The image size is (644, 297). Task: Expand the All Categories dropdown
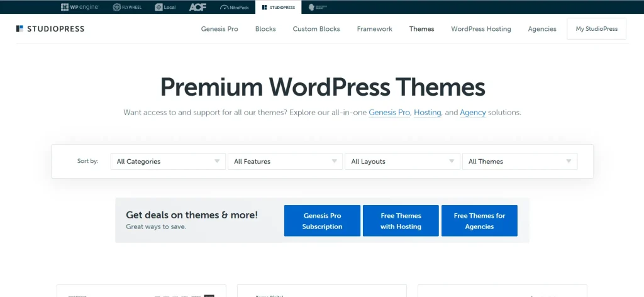click(x=168, y=162)
